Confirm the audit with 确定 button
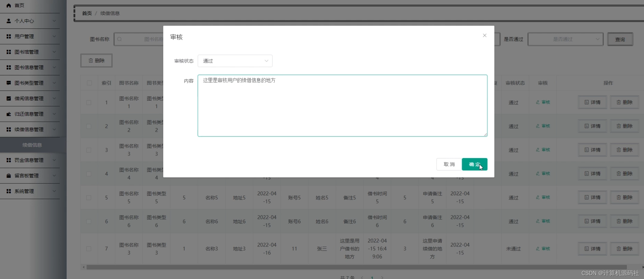 click(x=474, y=164)
